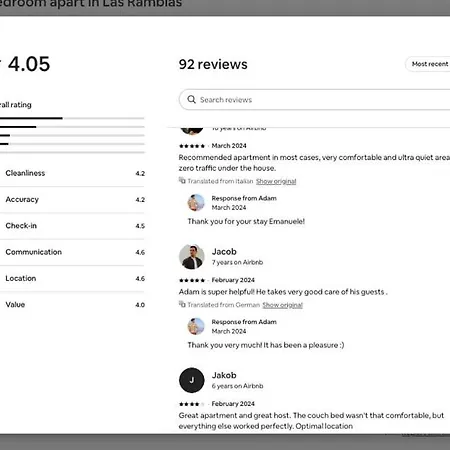The height and width of the screenshot is (450, 450).
Task: Click the search magnifier icon
Action: click(x=191, y=99)
